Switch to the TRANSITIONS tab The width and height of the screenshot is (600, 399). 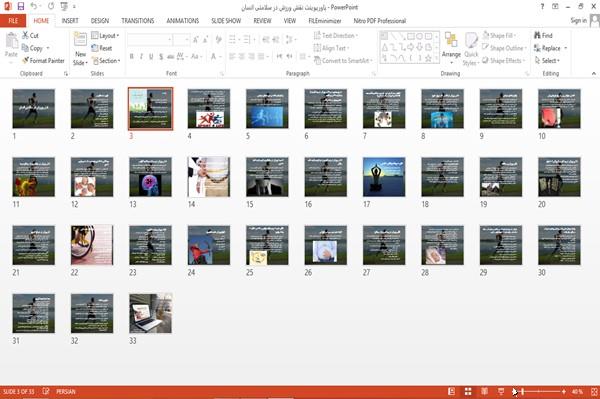point(138,21)
